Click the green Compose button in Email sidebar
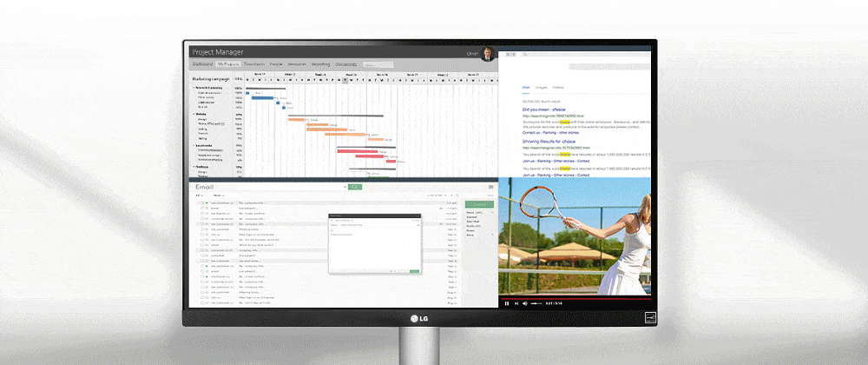Screen dimensions: 868x365 (x=479, y=204)
